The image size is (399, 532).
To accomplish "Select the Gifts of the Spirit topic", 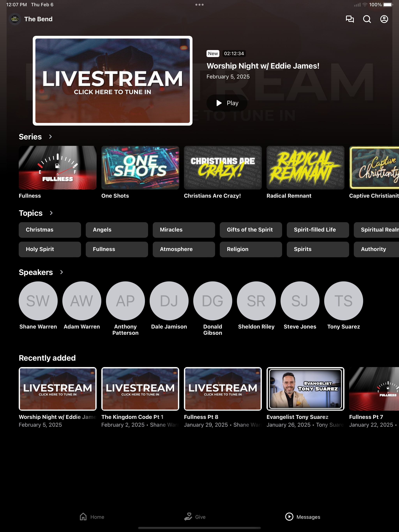I will pos(251,230).
